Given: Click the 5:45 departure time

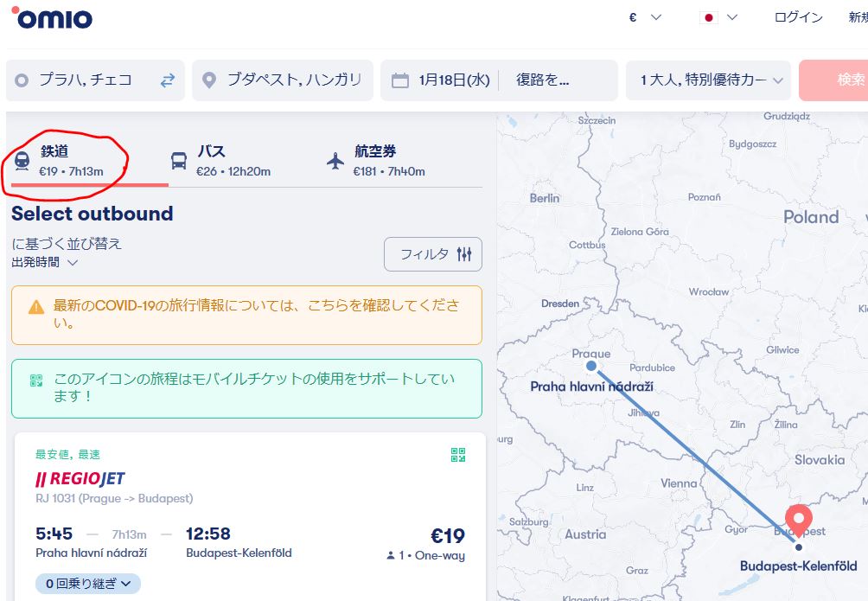Looking at the screenshot, I should point(54,534).
